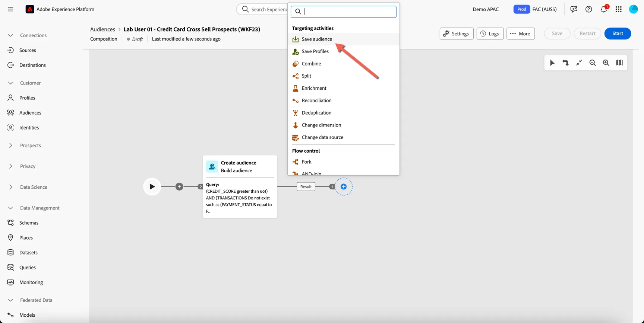Select the Fork flow control activity
Screen dimensions: 644x323
click(343, 162)
